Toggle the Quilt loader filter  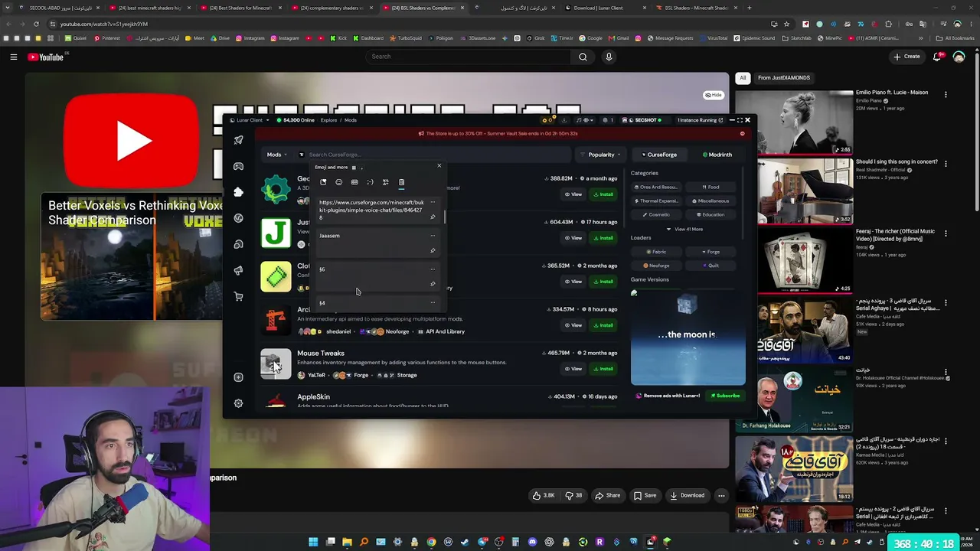[710, 266]
